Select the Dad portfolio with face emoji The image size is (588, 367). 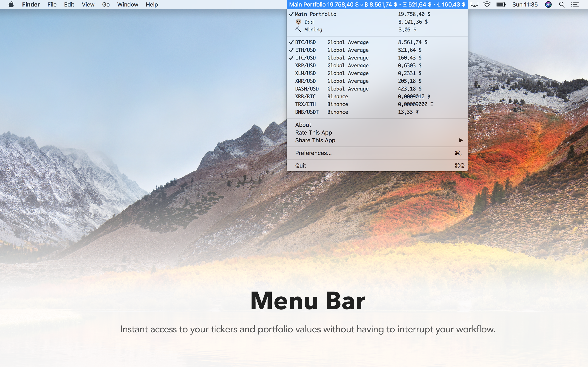[309, 22]
